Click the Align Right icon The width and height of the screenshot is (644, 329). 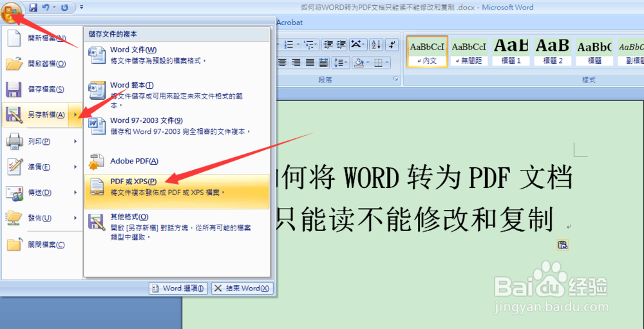[296, 62]
